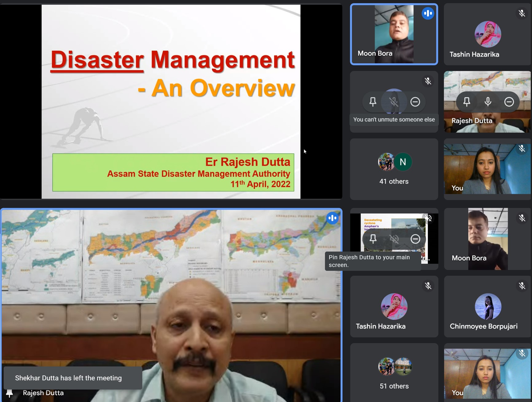Click the pin icon beside the Rajesh Dutta name label

10,393
